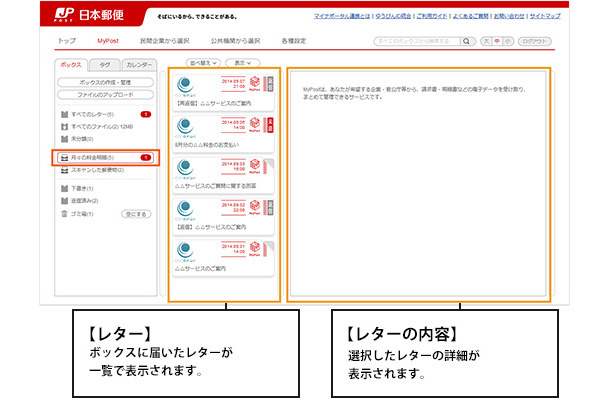Open the 表示 display dropdown
The width and height of the screenshot is (612, 398).
(x=242, y=63)
